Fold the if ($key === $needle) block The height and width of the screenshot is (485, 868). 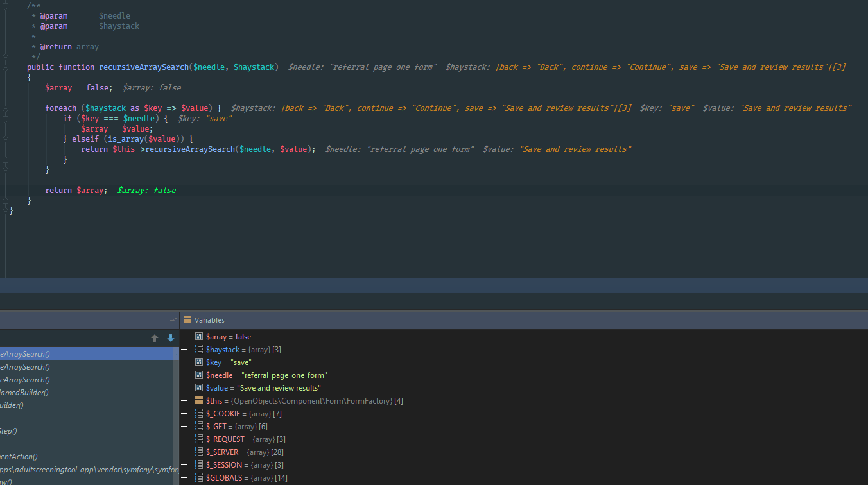[x=6, y=119]
